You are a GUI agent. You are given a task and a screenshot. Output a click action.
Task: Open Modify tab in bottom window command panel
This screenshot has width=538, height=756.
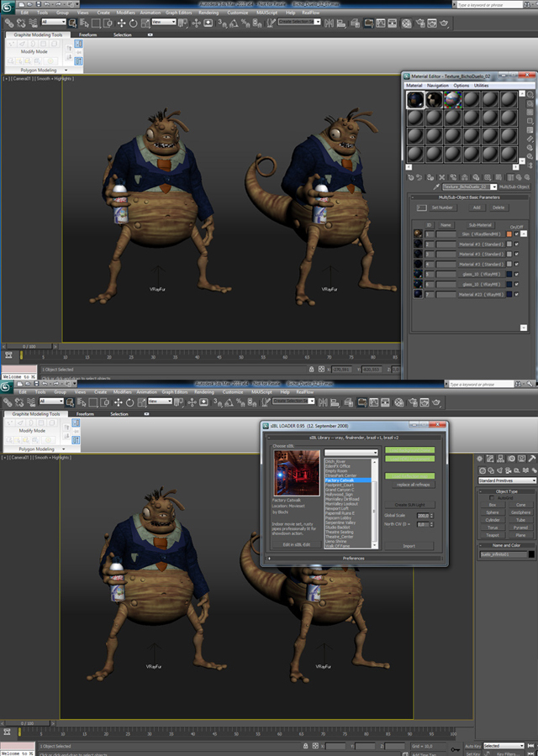[490, 459]
